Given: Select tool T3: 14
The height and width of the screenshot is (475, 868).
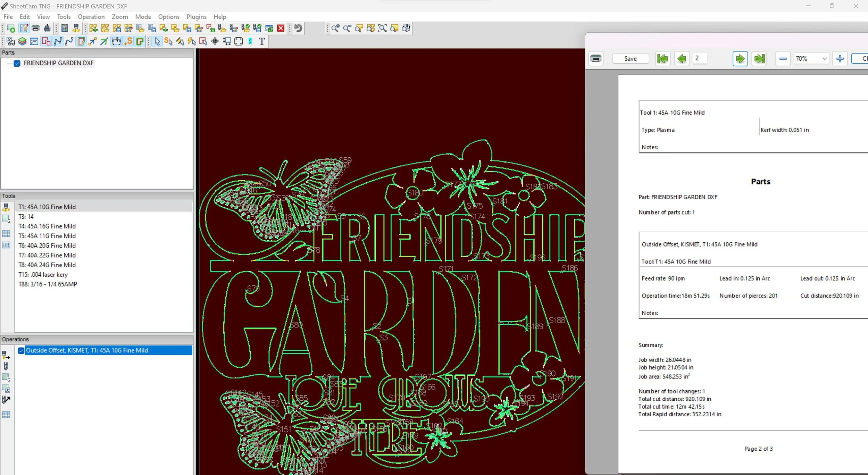Looking at the screenshot, I should [103, 217].
